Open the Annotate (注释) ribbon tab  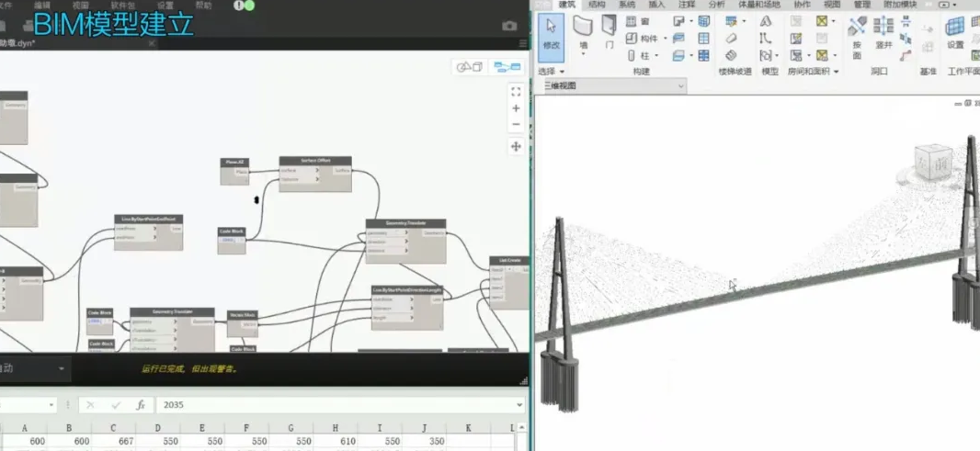687,5
